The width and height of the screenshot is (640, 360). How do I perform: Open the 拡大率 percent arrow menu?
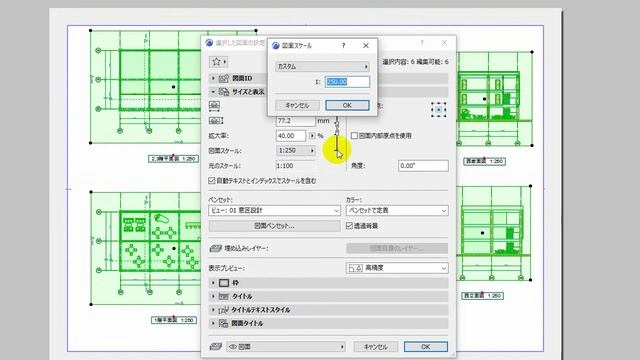(312, 136)
